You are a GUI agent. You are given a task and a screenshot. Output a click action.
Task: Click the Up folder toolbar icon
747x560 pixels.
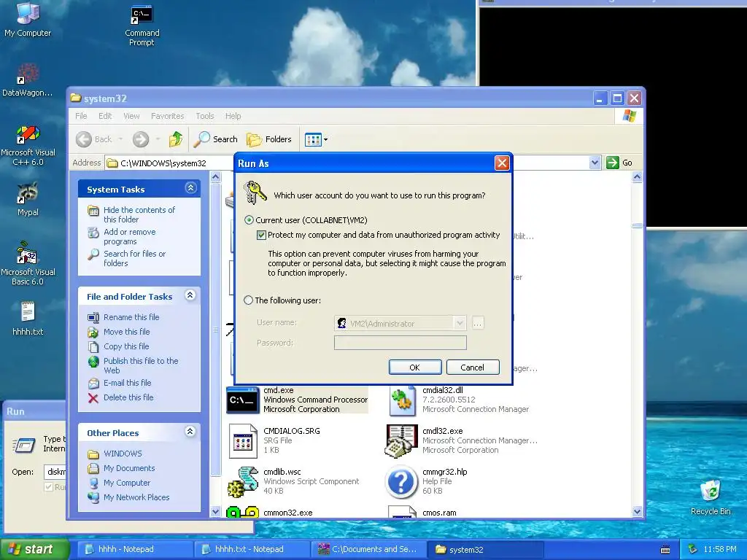pos(176,139)
